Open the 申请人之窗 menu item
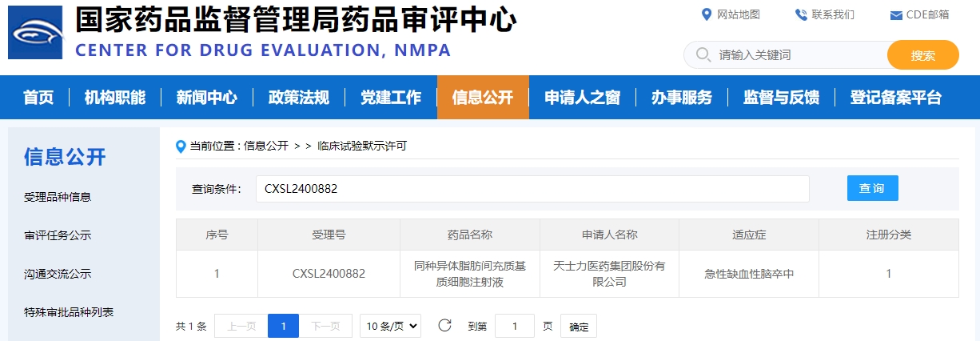This screenshot has height=341, width=980. tap(582, 98)
